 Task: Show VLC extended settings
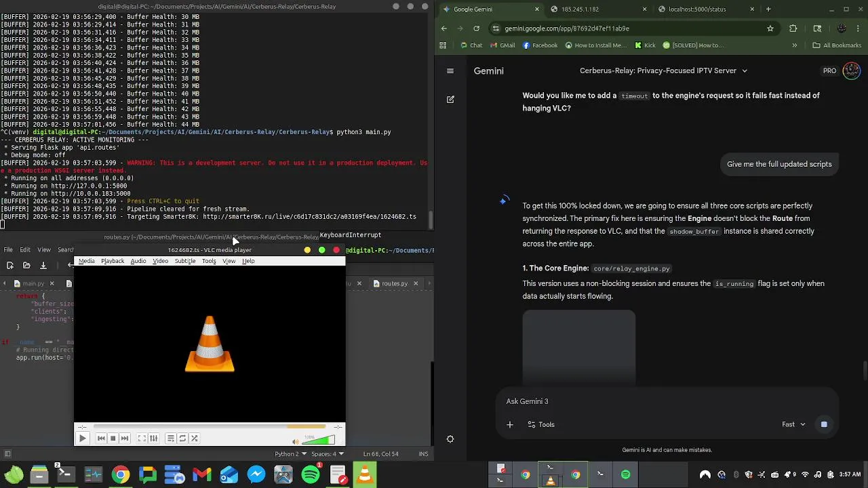pos(153,439)
